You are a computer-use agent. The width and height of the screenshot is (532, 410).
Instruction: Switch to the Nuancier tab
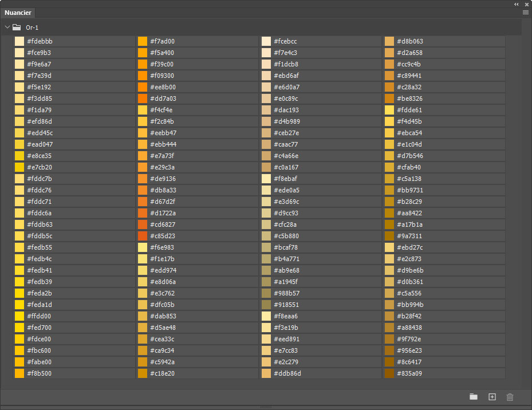(x=18, y=13)
